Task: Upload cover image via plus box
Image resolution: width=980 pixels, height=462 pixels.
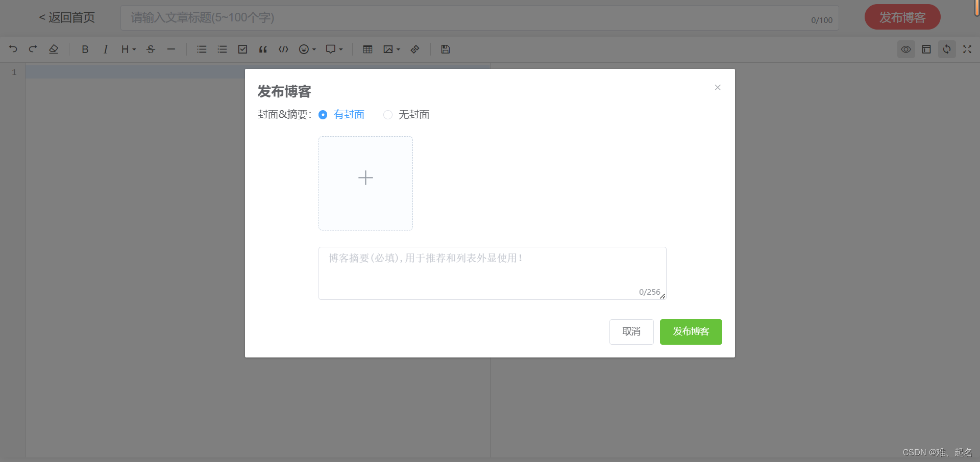Action: coord(365,183)
